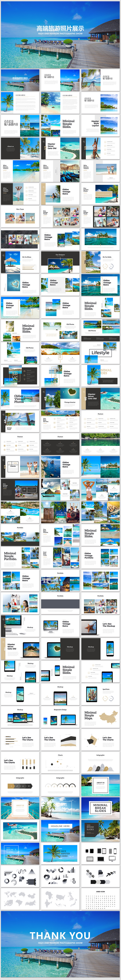This screenshot has height=980, width=121.
Task: Open the Hipster Style Layout slide thumbnail
Action: [x=101, y=125]
